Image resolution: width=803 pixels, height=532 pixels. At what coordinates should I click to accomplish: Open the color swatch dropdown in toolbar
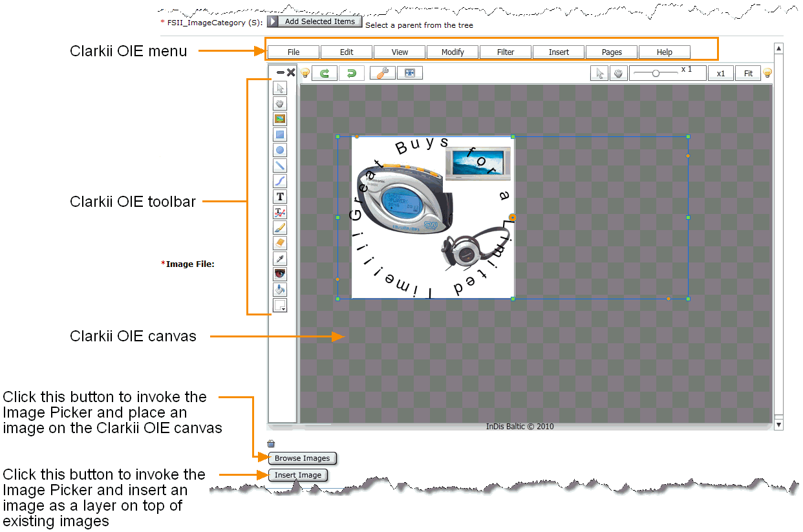(280, 306)
